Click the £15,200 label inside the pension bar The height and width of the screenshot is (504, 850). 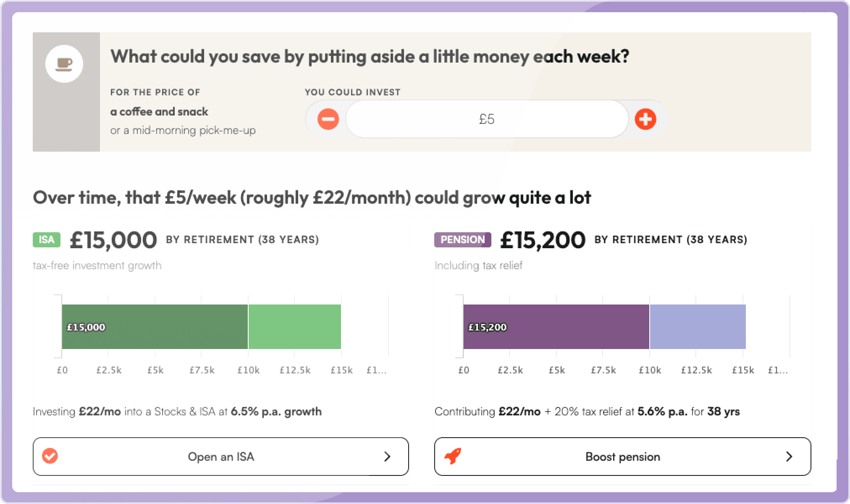pos(488,327)
